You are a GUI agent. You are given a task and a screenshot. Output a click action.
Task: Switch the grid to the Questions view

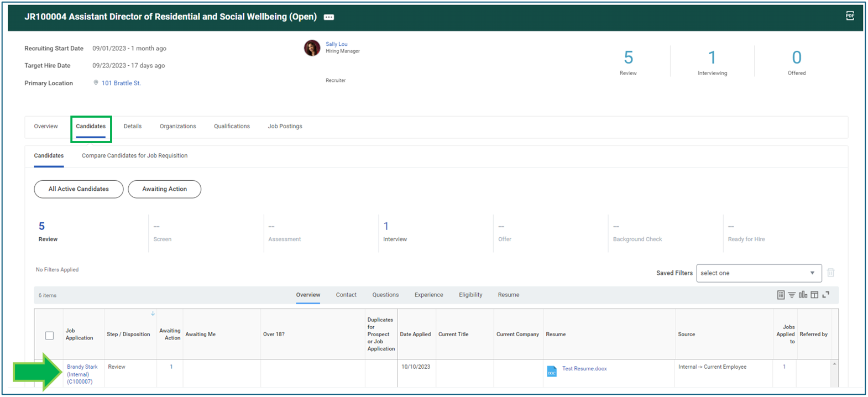[385, 295]
